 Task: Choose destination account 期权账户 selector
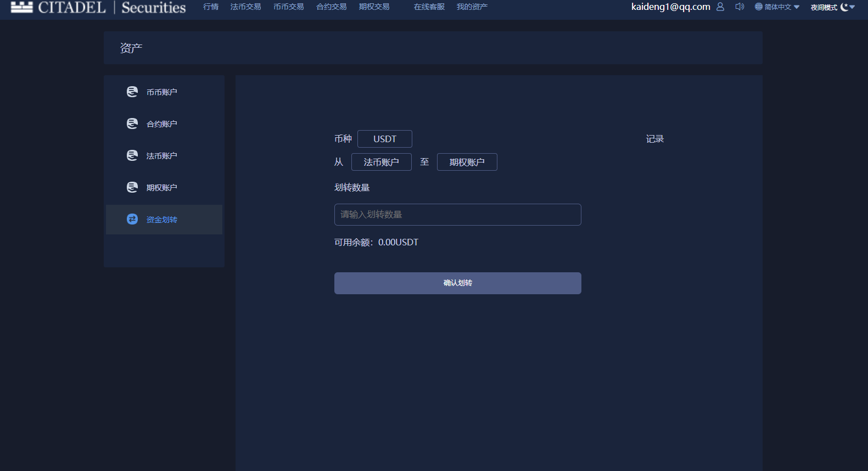pyautogui.click(x=467, y=162)
